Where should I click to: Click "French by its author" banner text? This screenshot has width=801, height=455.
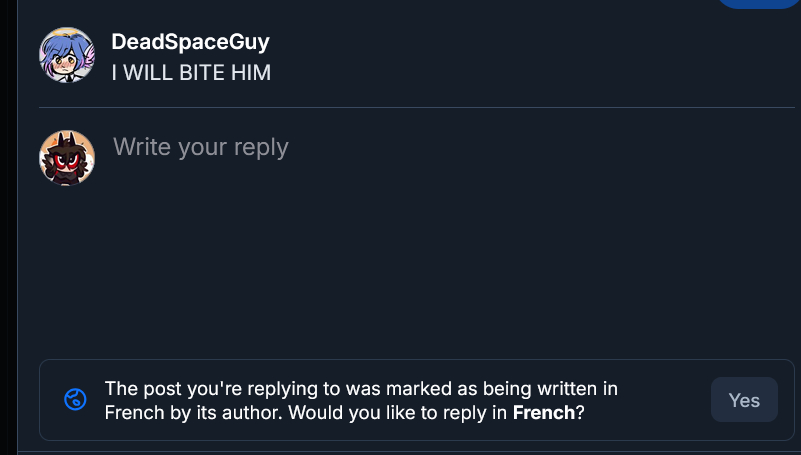coord(177,412)
